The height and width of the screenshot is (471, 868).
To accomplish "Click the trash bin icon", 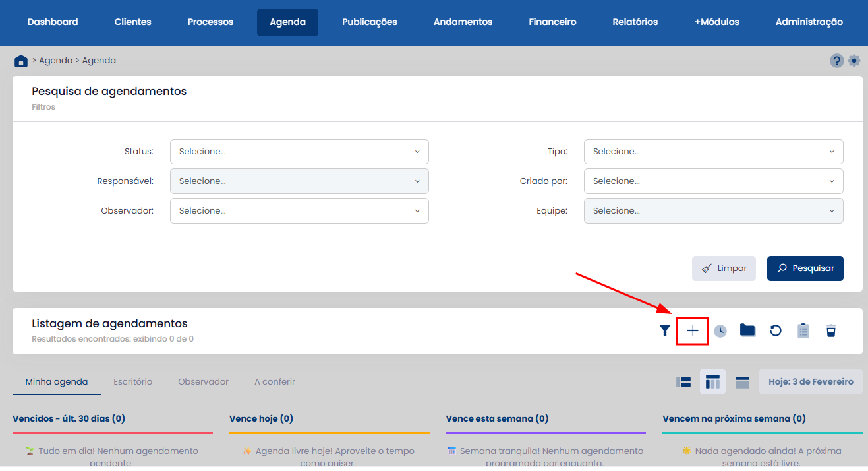I will [x=831, y=330].
